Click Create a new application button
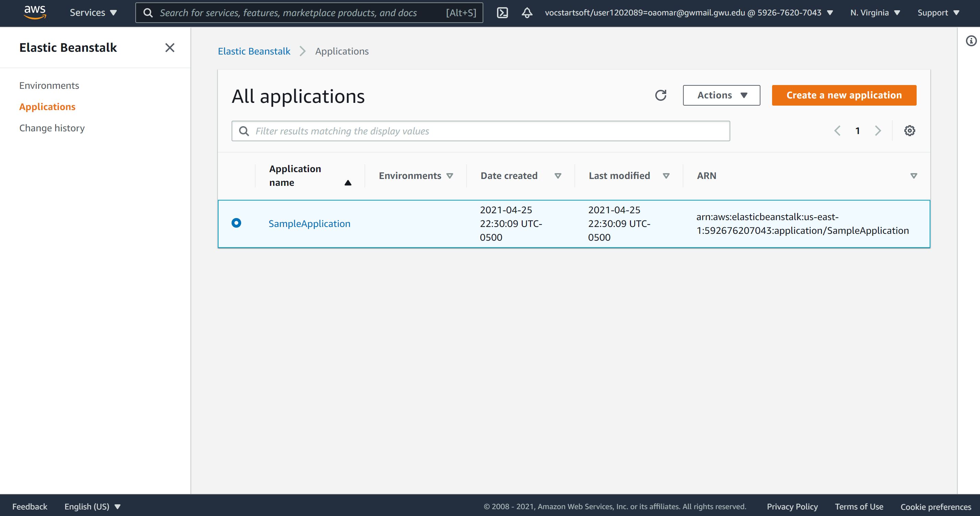Viewport: 980px width, 516px height. click(844, 95)
